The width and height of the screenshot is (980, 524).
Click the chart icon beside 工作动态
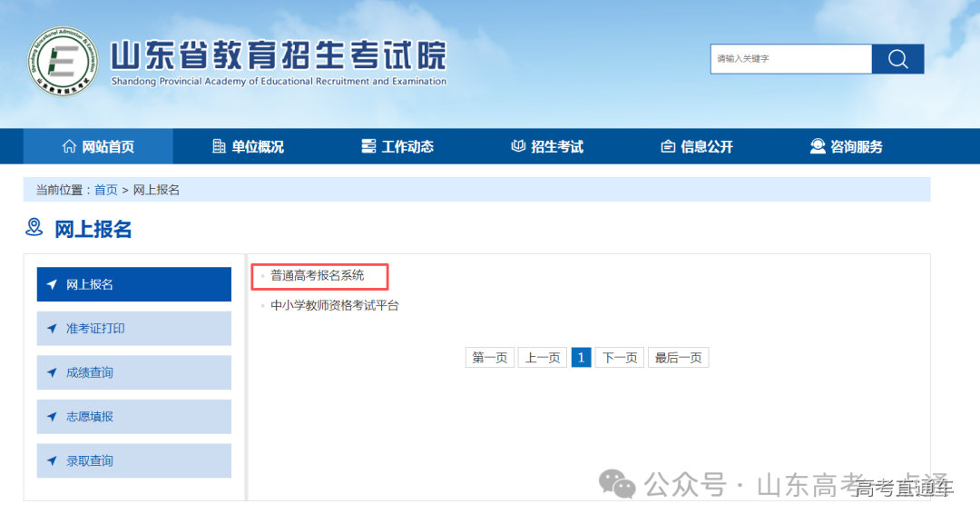[367, 145]
